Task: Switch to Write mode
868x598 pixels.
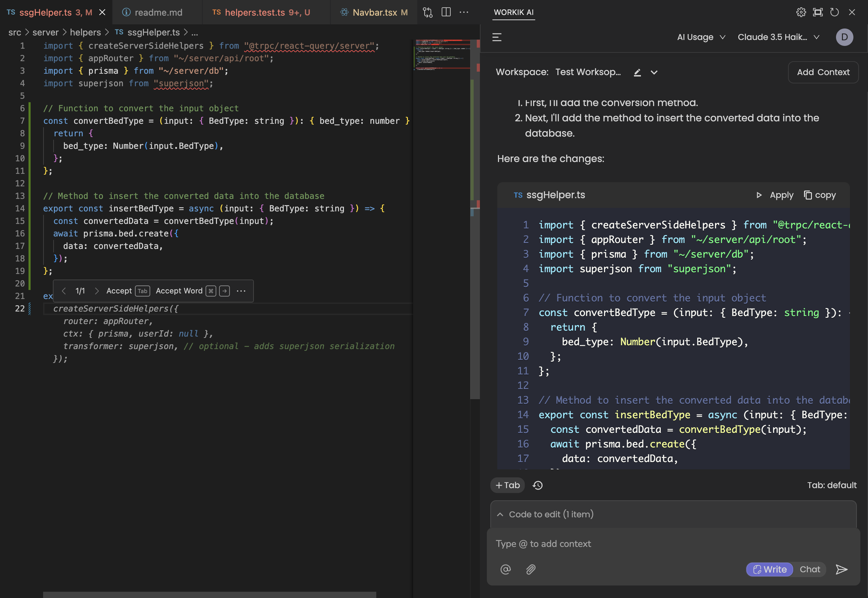Action: point(770,569)
